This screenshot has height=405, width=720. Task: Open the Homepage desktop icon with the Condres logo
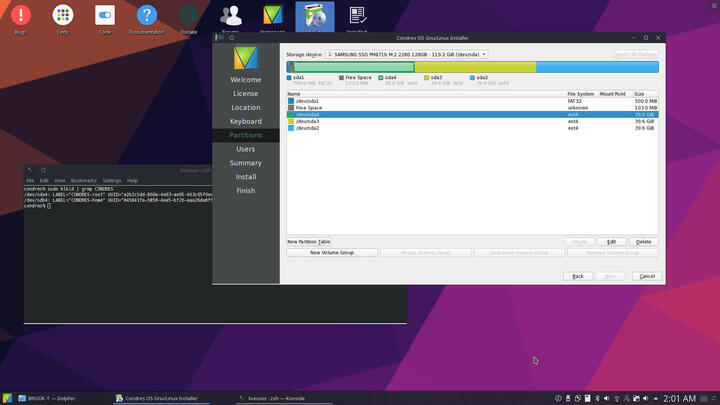coord(273,18)
